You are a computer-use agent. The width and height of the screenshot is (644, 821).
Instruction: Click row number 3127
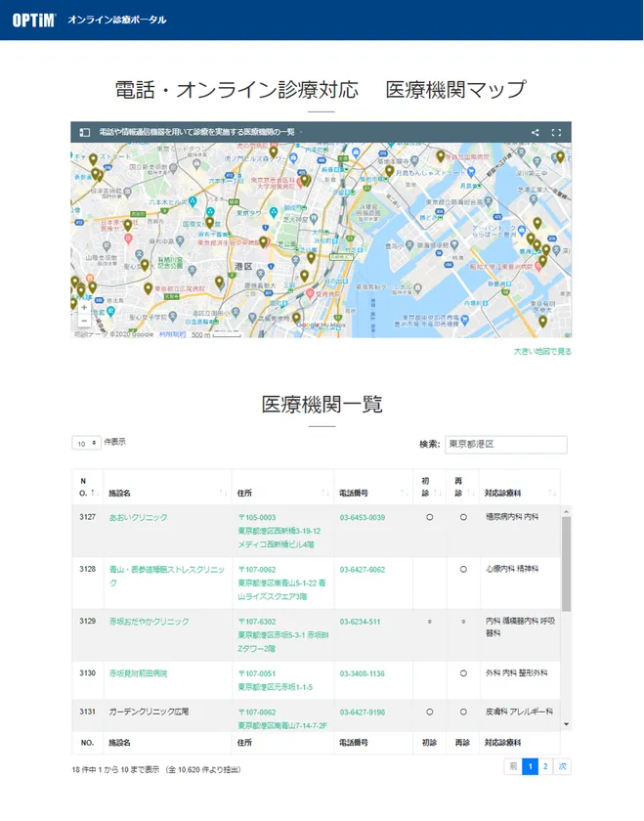[87, 517]
